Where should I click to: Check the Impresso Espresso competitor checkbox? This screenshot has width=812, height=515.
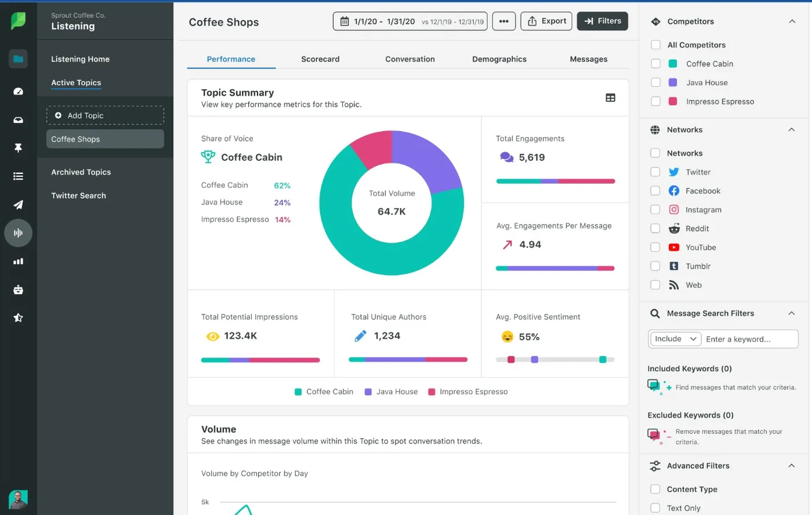[x=655, y=101]
